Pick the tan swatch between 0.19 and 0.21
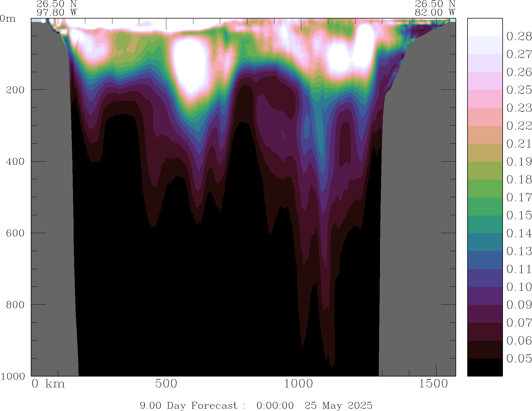This screenshot has width=532, height=411. coord(485,152)
